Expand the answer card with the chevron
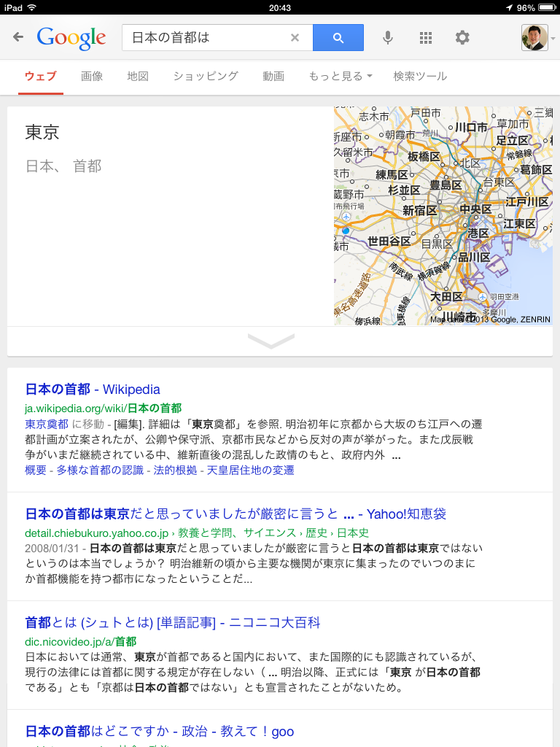 271,341
